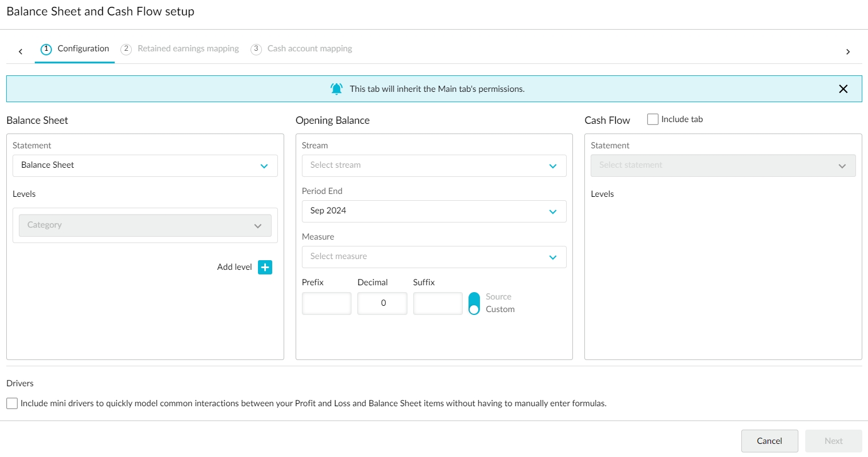Image resolution: width=868 pixels, height=457 pixels.
Task: Click inside the Prefix input field
Action: tap(326, 304)
